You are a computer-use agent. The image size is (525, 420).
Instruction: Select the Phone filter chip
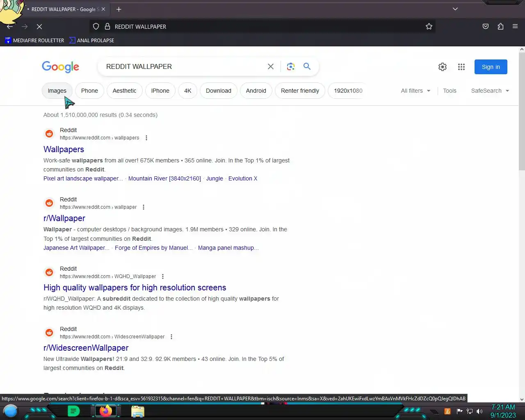[89, 91]
